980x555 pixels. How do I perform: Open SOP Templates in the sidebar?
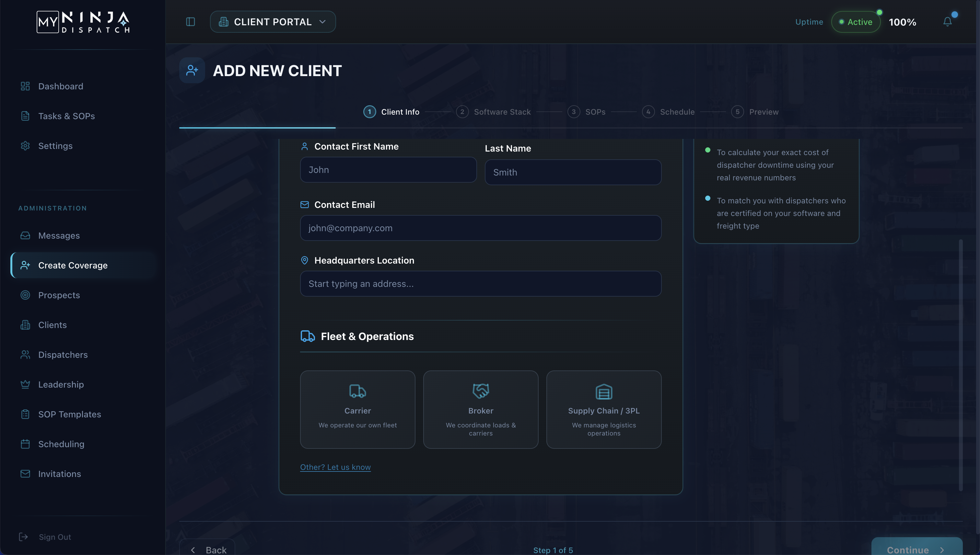[x=69, y=414]
